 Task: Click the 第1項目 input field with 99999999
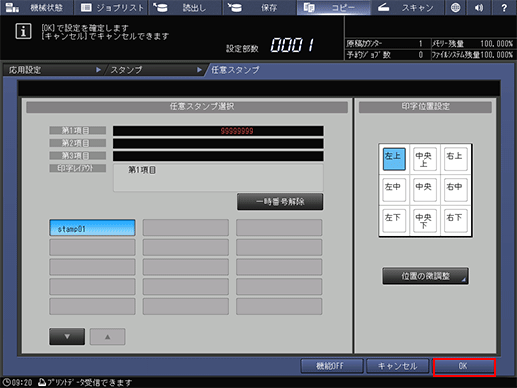coord(218,131)
